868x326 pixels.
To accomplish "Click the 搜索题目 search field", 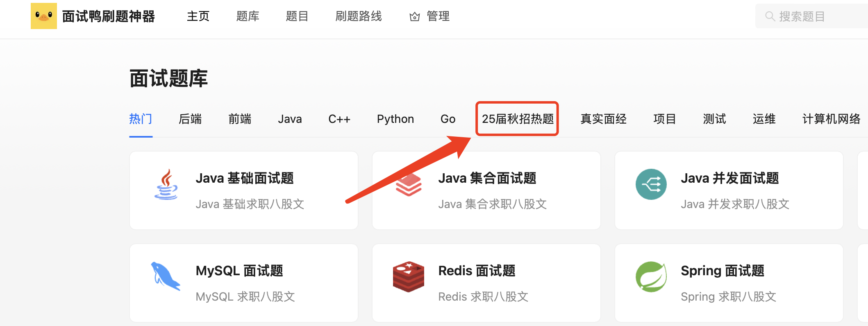I will [x=811, y=16].
